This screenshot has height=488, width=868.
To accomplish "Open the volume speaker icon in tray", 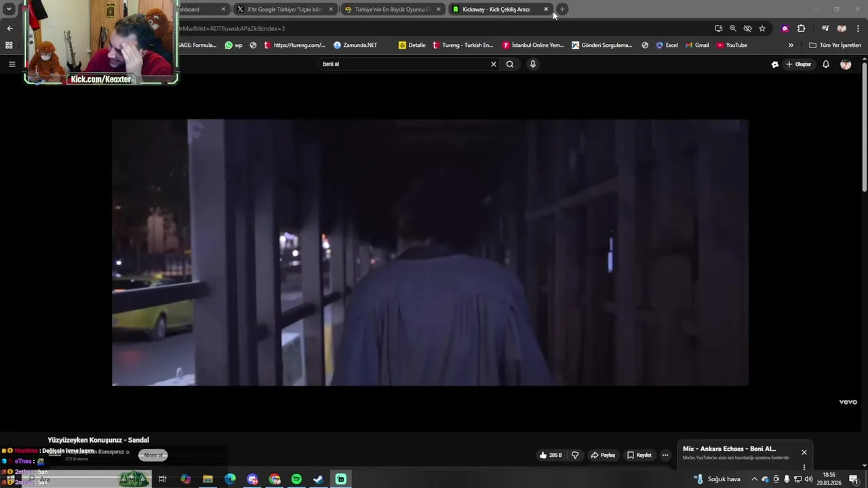I will point(808,479).
